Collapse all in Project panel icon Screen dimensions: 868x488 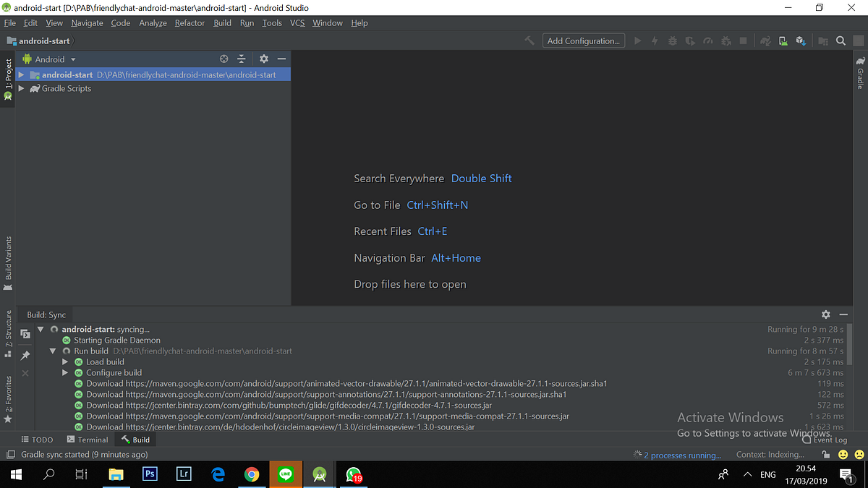[242, 59]
